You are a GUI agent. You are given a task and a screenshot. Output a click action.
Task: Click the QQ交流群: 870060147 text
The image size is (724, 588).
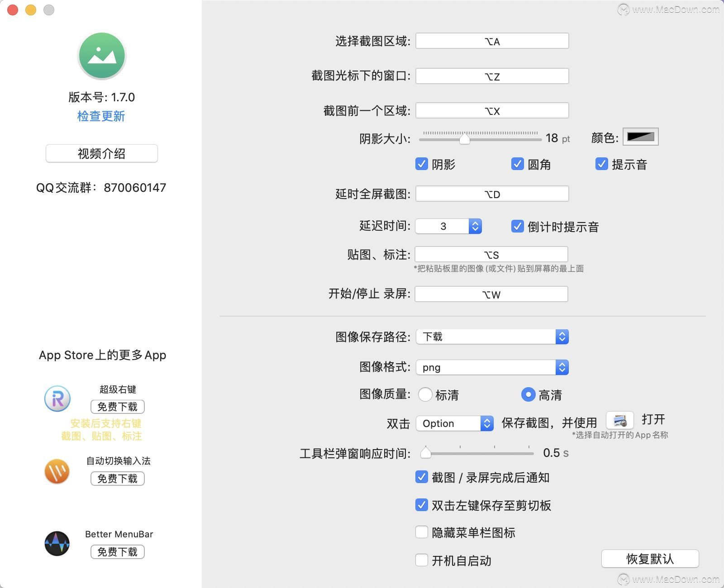pyautogui.click(x=101, y=188)
